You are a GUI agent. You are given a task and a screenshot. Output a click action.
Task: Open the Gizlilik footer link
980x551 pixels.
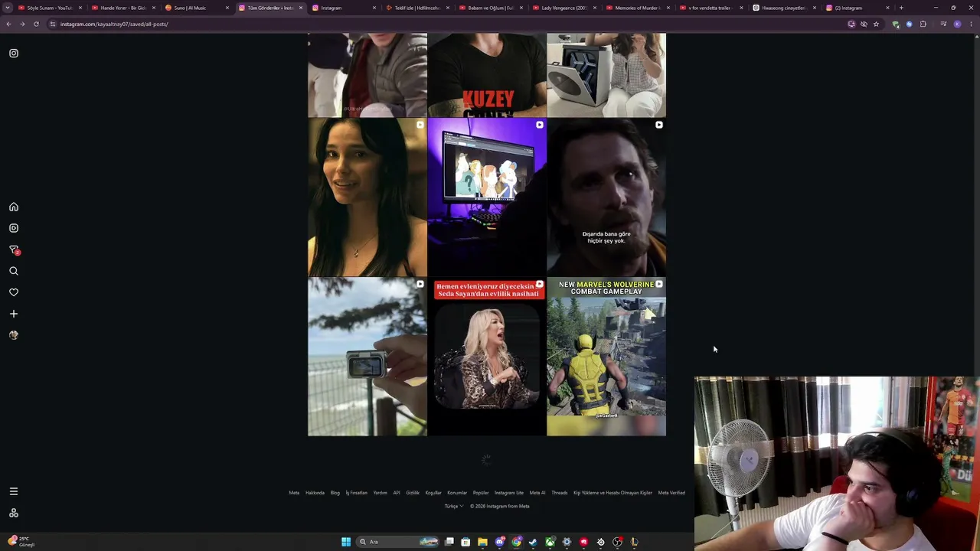click(413, 493)
